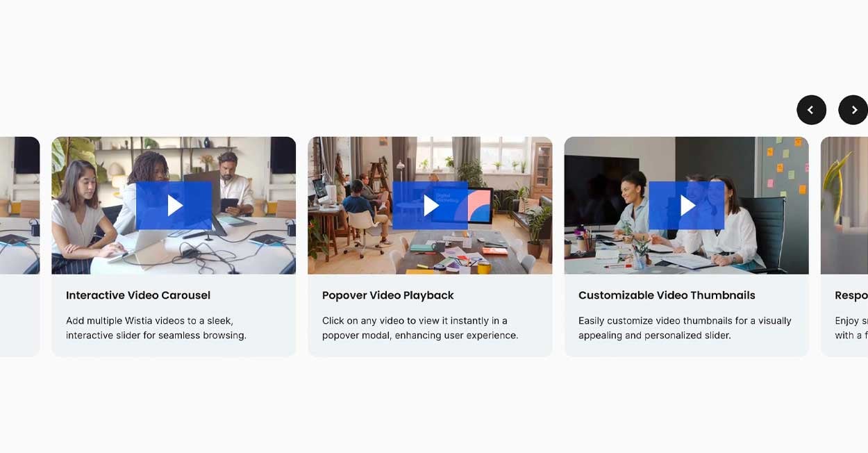Click the 'Add multiple Wistia videos' description text
Screen dimensions: 868x453
point(156,328)
